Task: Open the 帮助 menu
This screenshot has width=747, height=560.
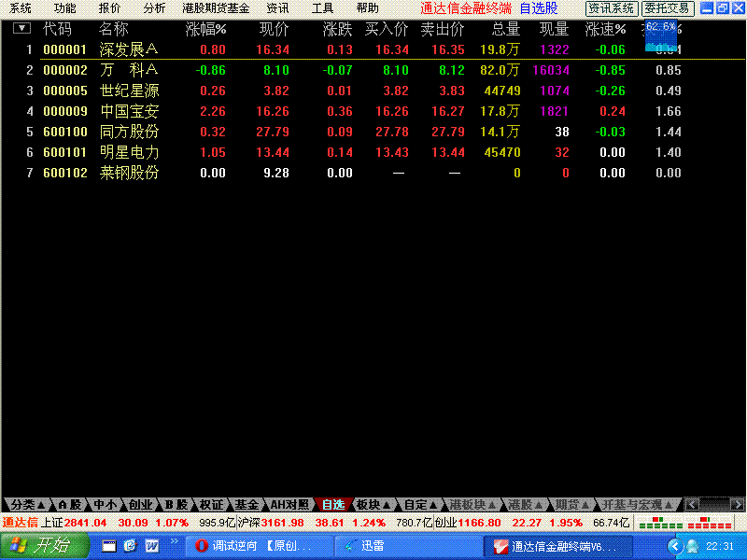Action: [367, 8]
